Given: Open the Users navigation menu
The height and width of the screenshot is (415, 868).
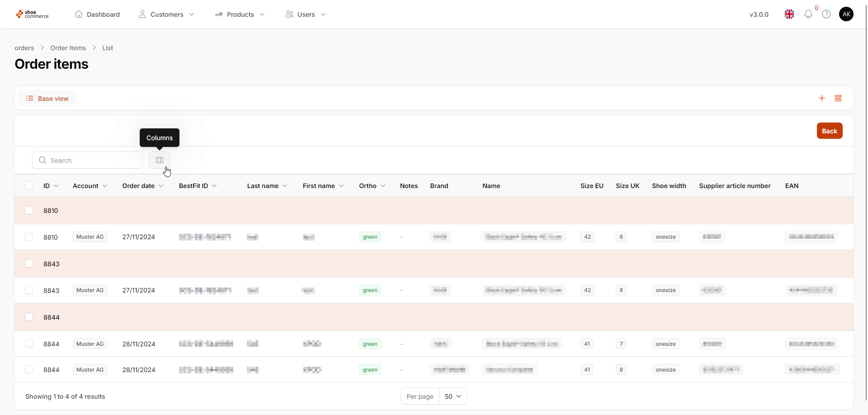Looking at the screenshot, I should point(306,14).
